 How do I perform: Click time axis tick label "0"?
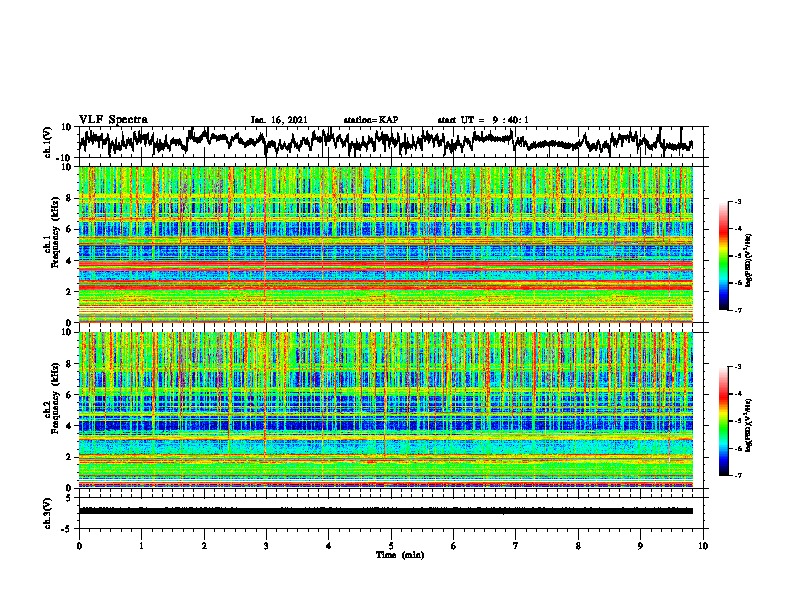79,546
